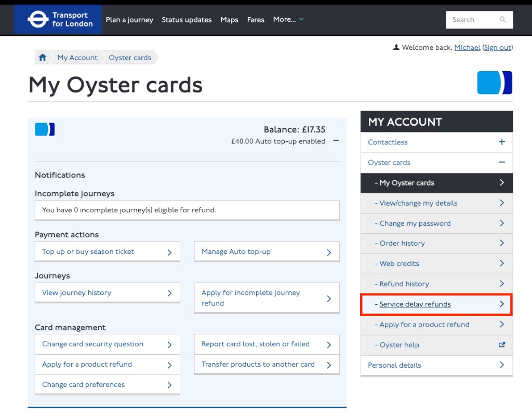
Task: Collapse the Oyster cards sidebar section minus icon
Action: (x=502, y=163)
